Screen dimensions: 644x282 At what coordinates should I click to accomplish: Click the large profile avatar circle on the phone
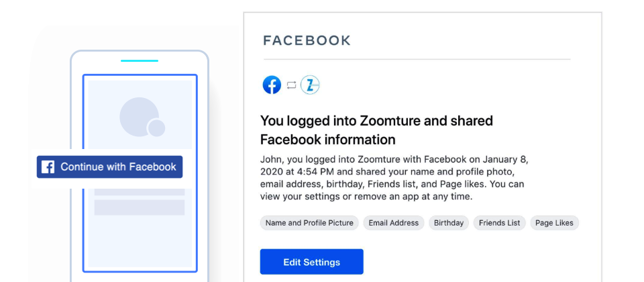point(140,117)
